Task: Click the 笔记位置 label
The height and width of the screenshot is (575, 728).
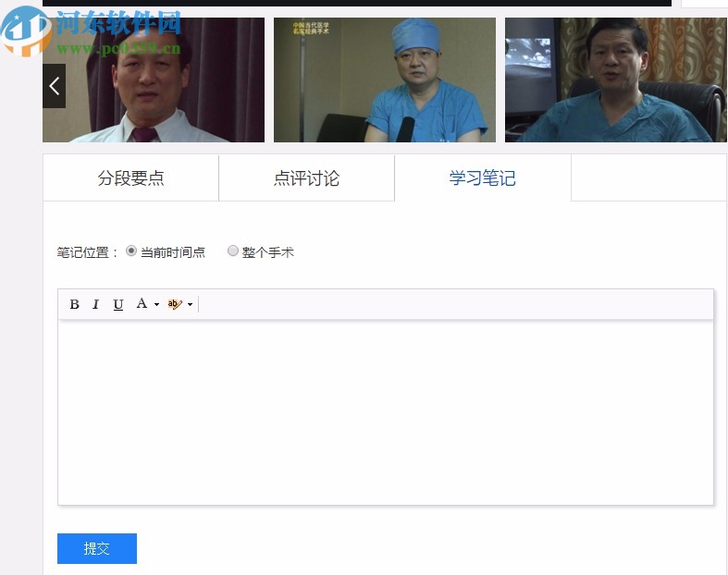Action: pyautogui.click(x=87, y=252)
